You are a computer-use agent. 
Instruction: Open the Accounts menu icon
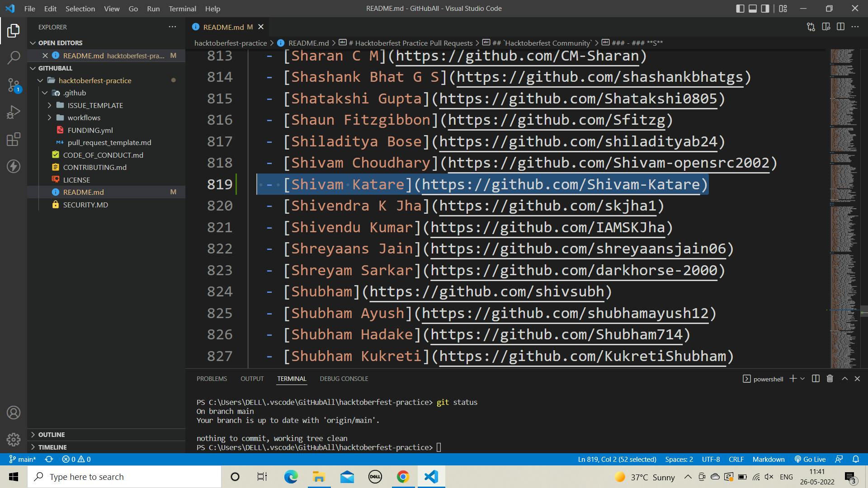pyautogui.click(x=14, y=413)
